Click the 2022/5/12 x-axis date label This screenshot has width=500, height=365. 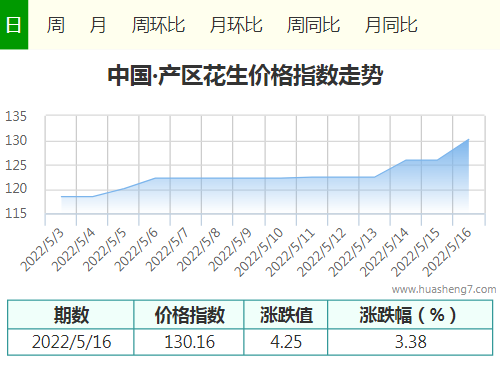pos(322,252)
